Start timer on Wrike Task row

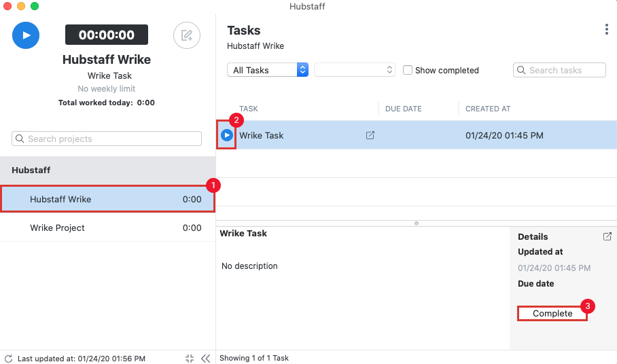[227, 135]
